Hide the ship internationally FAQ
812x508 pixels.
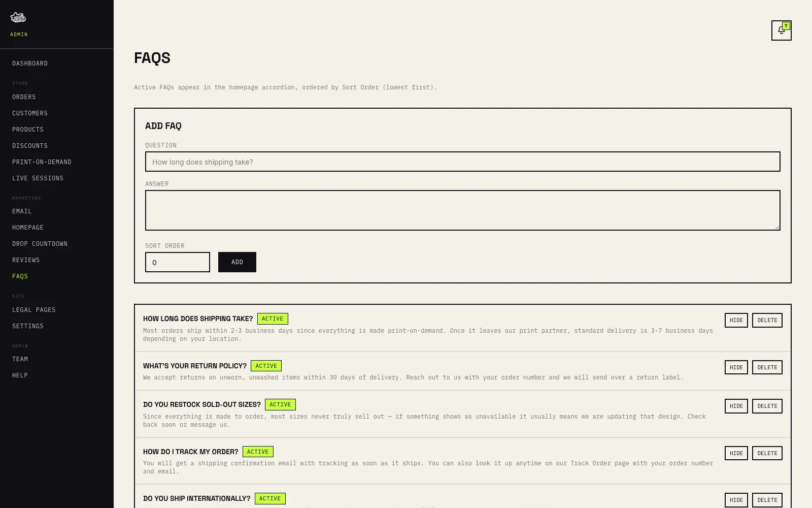pyautogui.click(x=736, y=500)
